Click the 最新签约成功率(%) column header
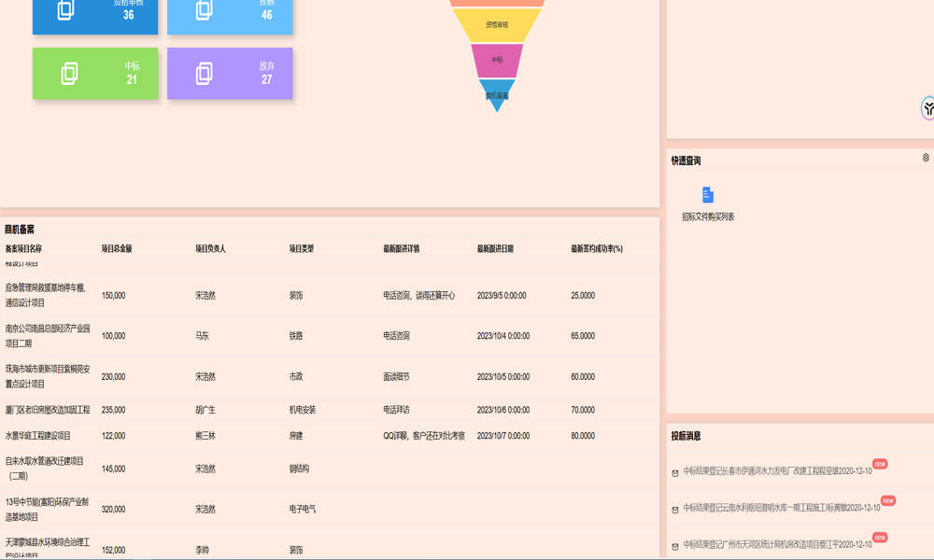 tap(597, 249)
